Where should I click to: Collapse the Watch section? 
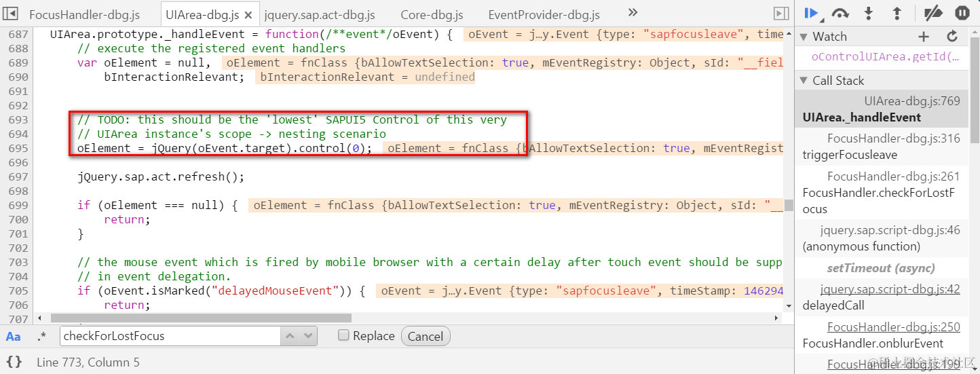[x=804, y=37]
